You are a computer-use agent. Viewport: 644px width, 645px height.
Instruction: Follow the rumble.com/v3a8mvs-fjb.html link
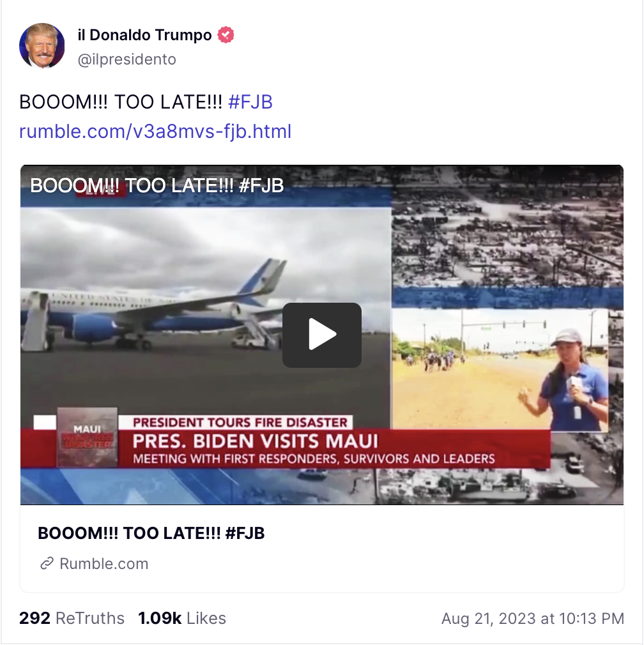pos(155,132)
